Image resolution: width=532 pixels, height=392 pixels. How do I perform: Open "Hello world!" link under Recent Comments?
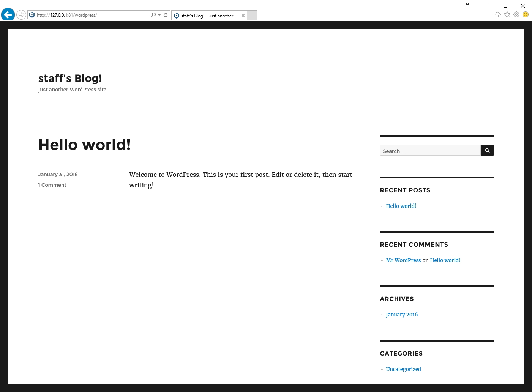(x=445, y=260)
